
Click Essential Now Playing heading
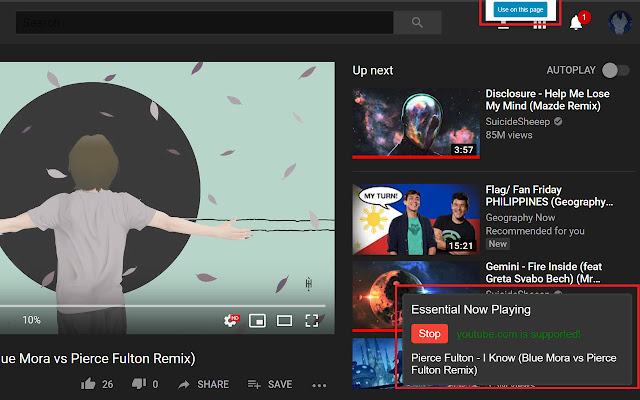click(x=471, y=310)
